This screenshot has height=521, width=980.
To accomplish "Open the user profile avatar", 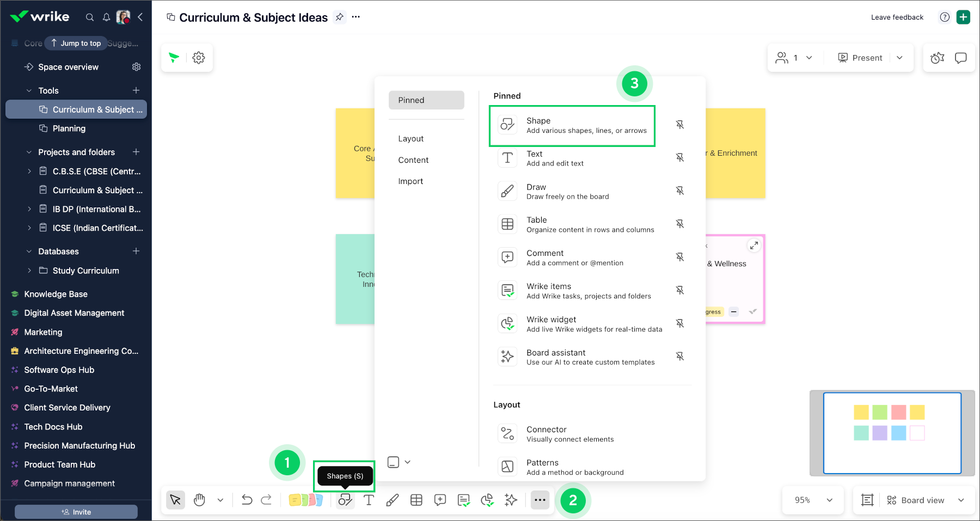I will pos(124,17).
